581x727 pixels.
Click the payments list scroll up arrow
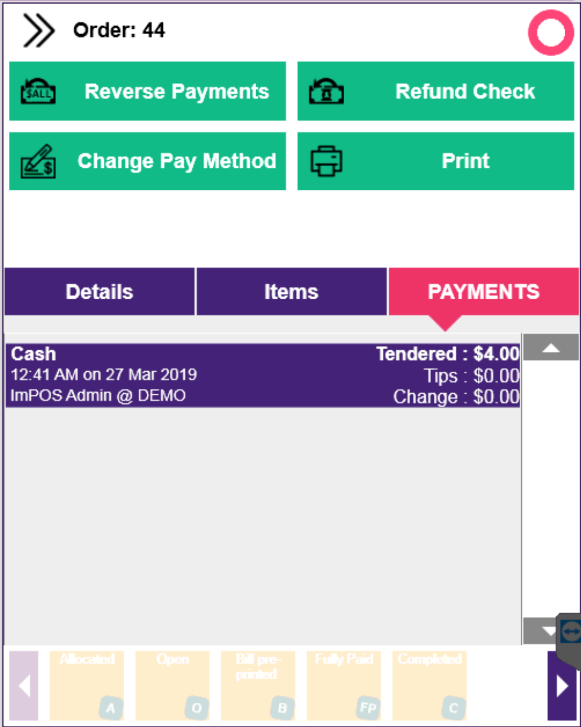(551, 347)
